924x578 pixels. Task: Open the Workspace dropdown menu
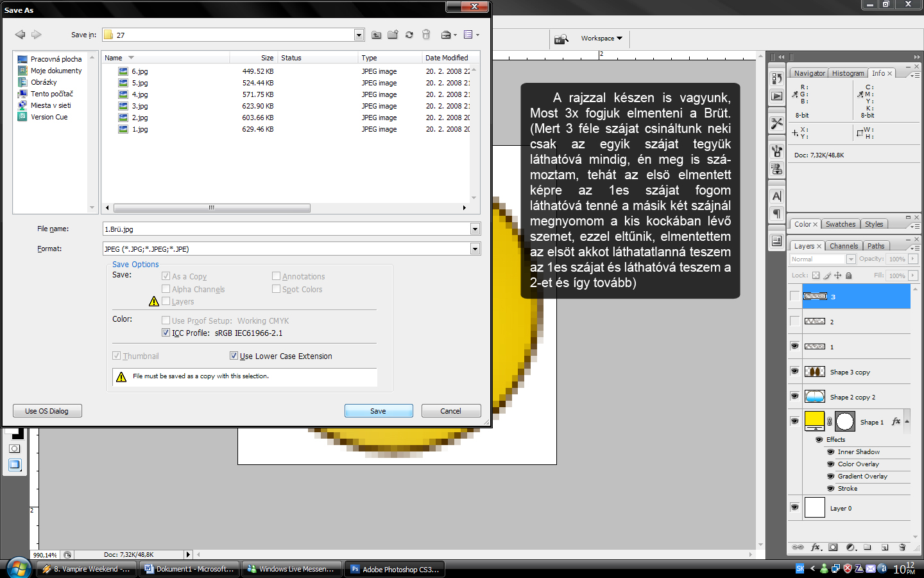coord(601,39)
